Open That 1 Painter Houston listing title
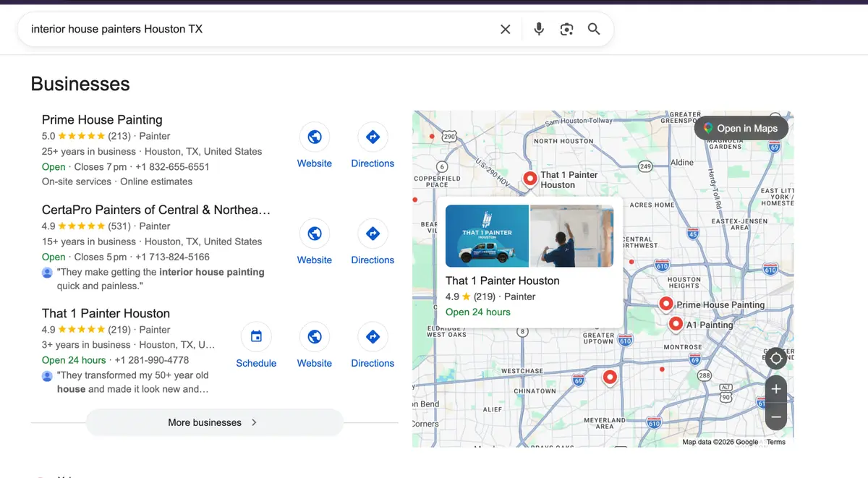The height and width of the screenshot is (478, 868). (106, 313)
